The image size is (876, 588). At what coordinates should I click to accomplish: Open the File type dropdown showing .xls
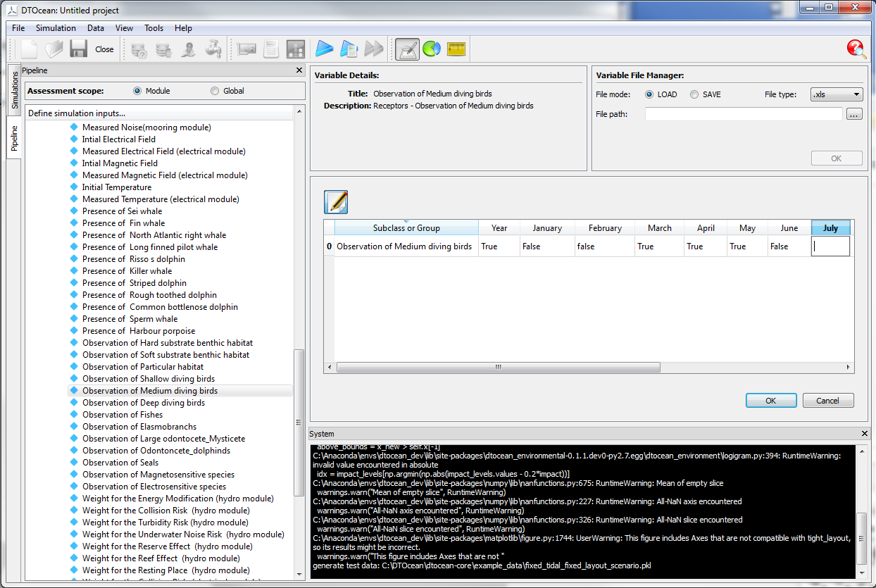[837, 94]
